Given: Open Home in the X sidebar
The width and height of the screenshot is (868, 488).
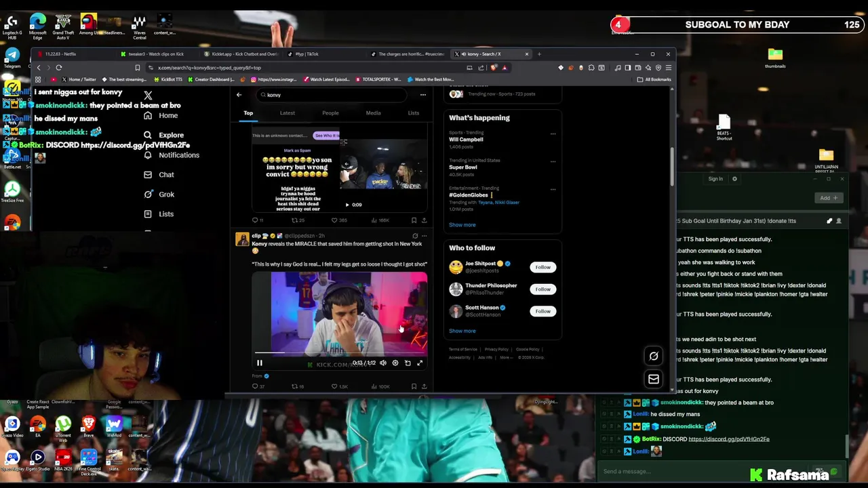Looking at the screenshot, I should click(x=161, y=116).
